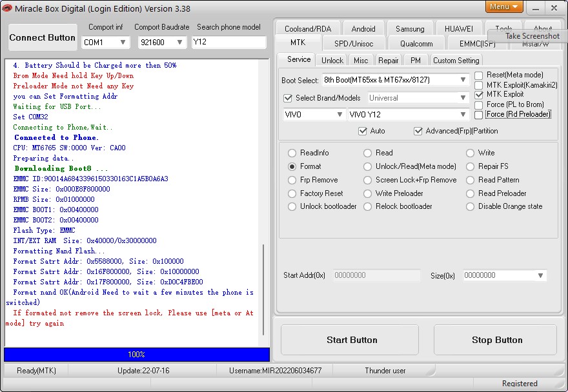The image size is (568, 392).
Task: Select the Read radio button
Action: coord(367,153)
